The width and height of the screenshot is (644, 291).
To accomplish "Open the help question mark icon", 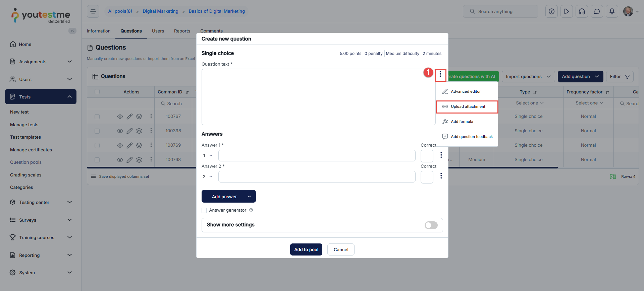I will pos(551,11).
